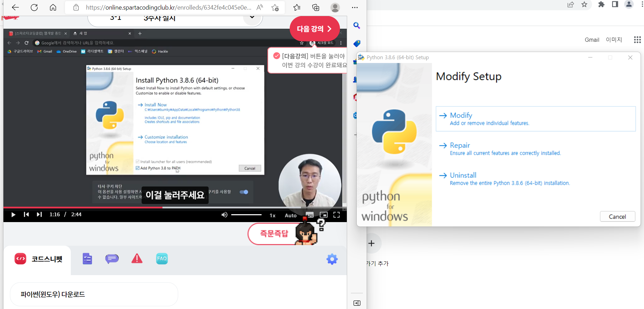Open the Gmail link in Chrome
The image size is (644, 309).
[x=592, y=40]
